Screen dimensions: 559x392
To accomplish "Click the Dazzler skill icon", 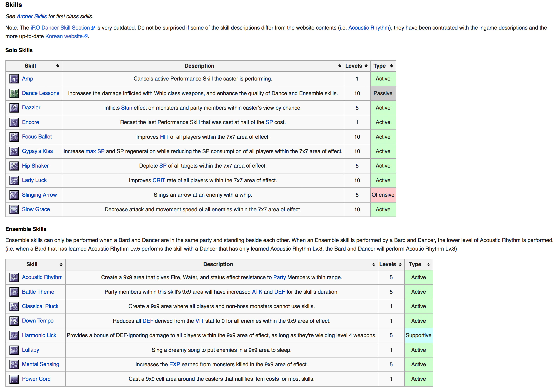I will pos(14,108).
